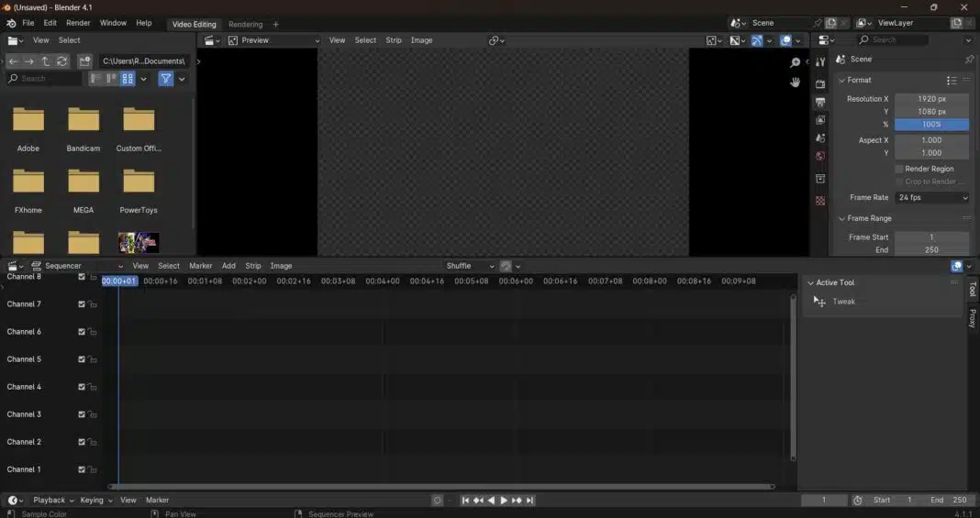Mute Channel 5 using its checkbox
The width and height of the screenshot is (980, 518).
[x=82, y=359]
